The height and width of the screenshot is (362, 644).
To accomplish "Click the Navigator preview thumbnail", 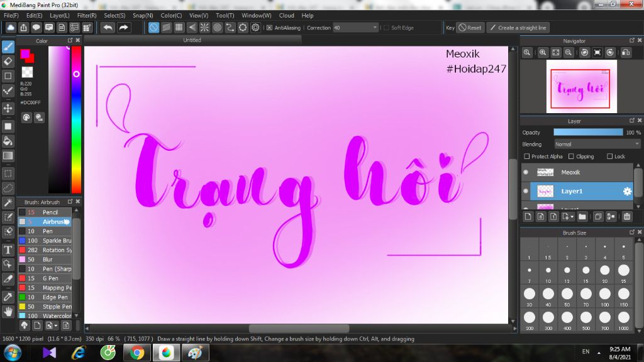I will point(581,87).
